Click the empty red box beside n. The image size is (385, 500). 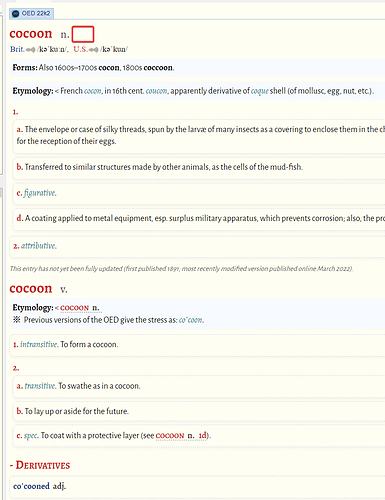[83, 34]
